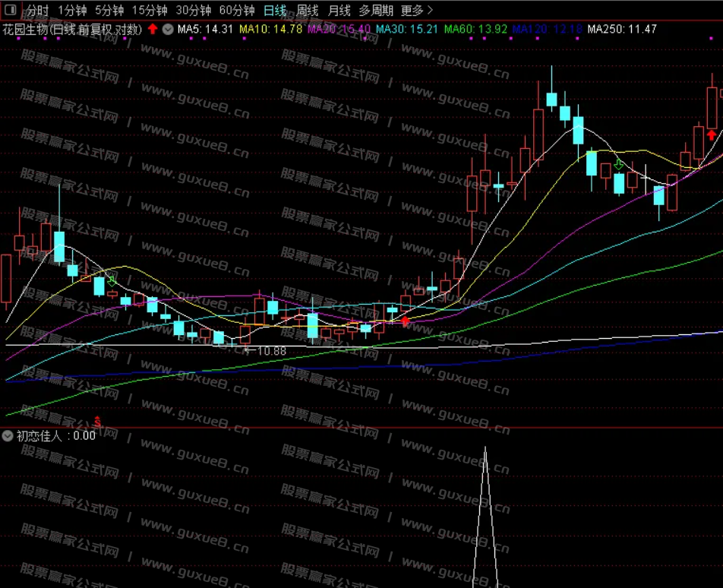Select the 1分钟 period tab
Screen dimensions: 723x588
pyautogui.click(x=72, y=11)
